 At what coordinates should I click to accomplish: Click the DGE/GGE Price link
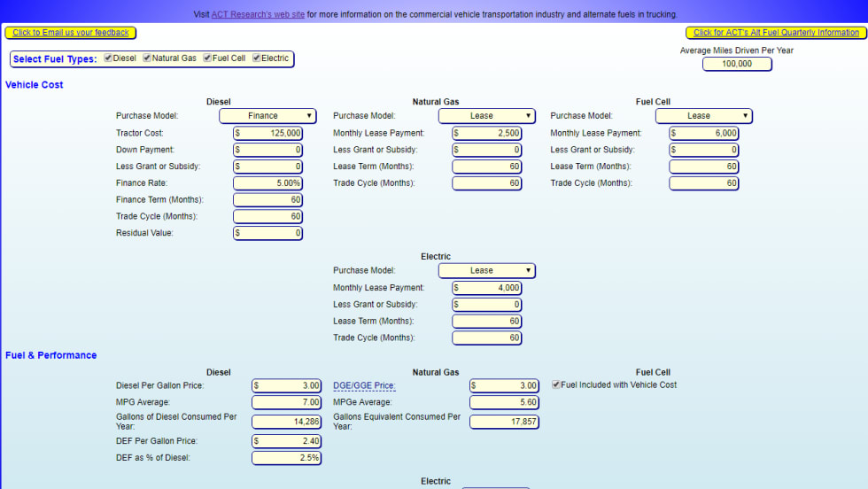(x=364, y=385)
